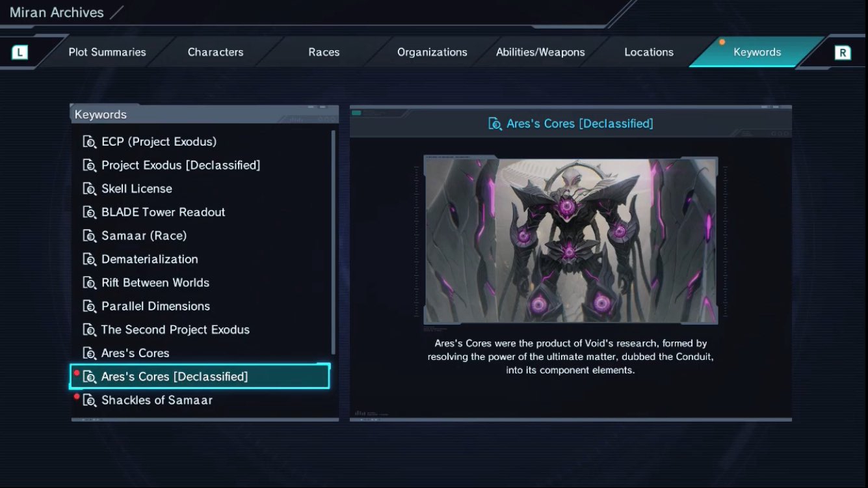The image size is (868, 488).
Task: Click document icon next to Dematerialization
Action: point(90,259)
